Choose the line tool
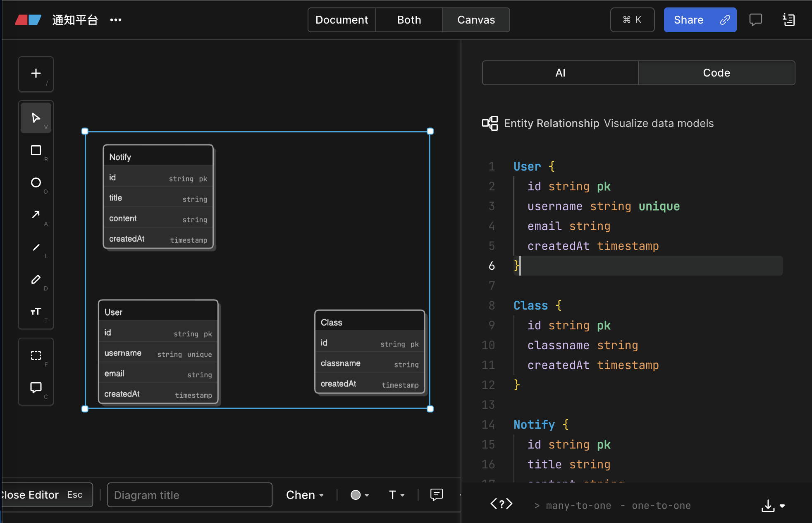The height and width of the screenshot is (523, 812). coord(36,247)
